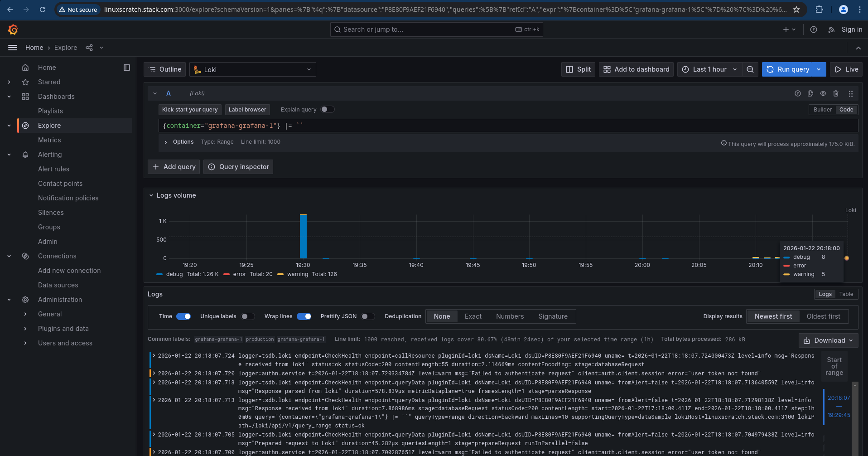The image size is (868, 456).
Task: Select the Explore item in the sidebar
Action: click(49, 126)
